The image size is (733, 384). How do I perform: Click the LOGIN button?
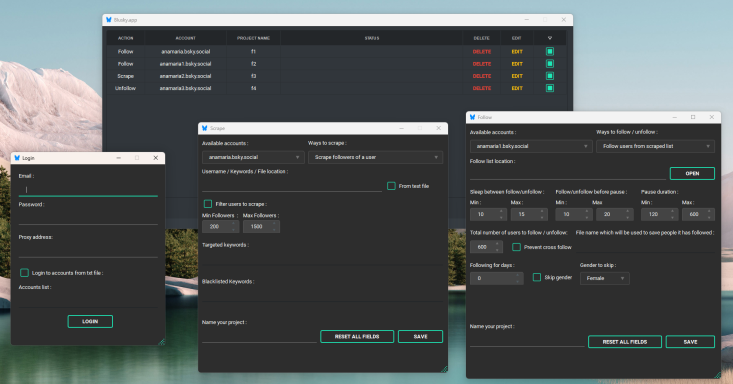(x=90, y=321)
